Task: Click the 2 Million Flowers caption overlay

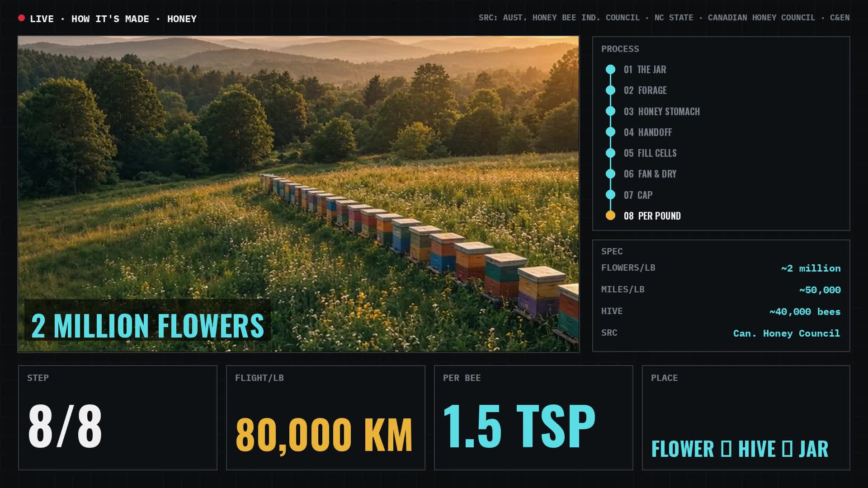Action: (147, 325)
